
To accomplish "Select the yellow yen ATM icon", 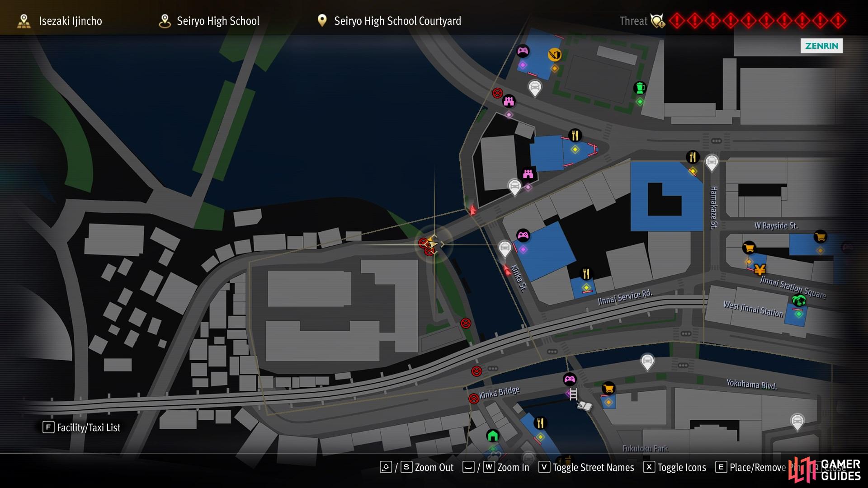I will [x=759, y=270].
